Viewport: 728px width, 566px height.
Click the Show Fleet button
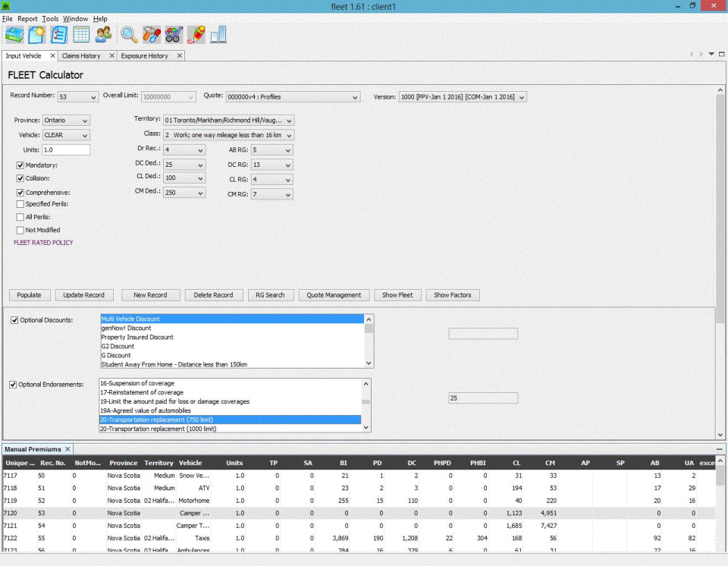point(397,295)
